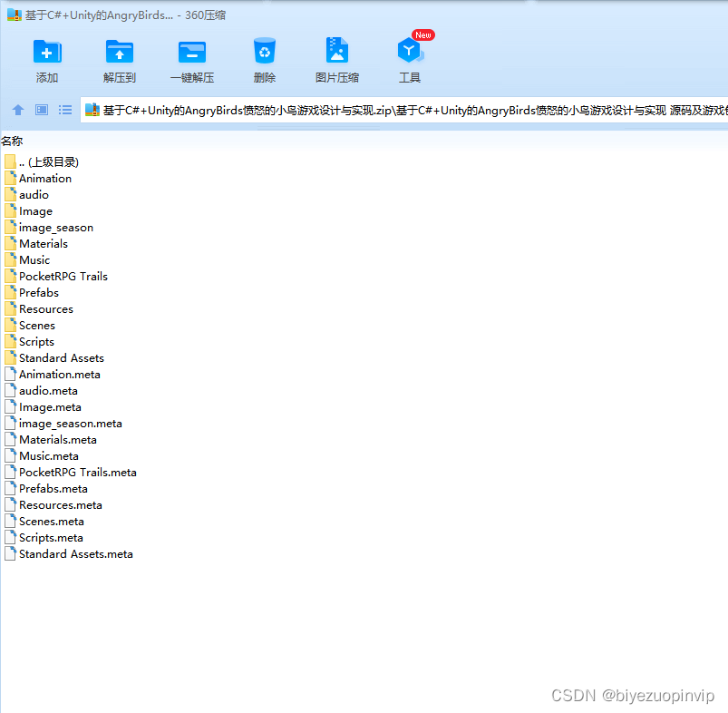The image size is (728, 713).
Task: Select the Standard Assets folder
Action: coord(54,358)
